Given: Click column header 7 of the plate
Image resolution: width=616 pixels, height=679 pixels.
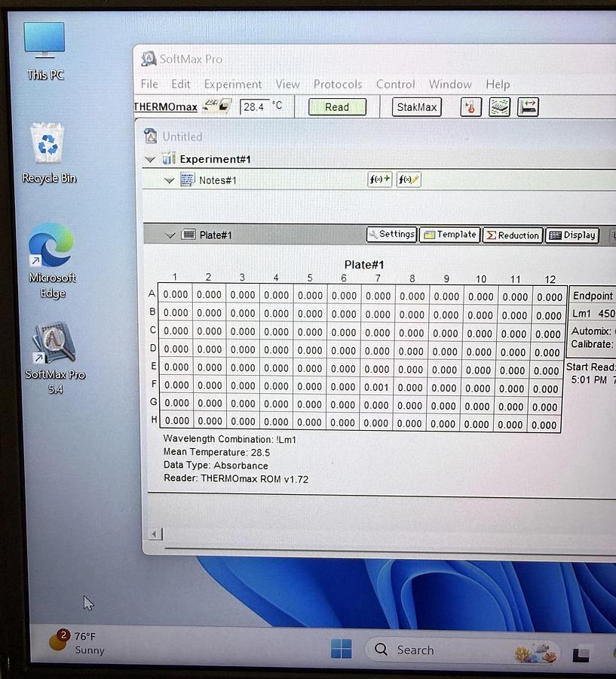Looking at the screenshot, I should 378,278.
